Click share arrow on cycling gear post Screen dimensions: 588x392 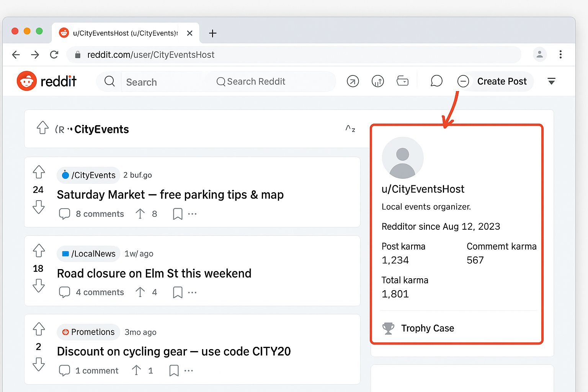click(x=136, y=370)
